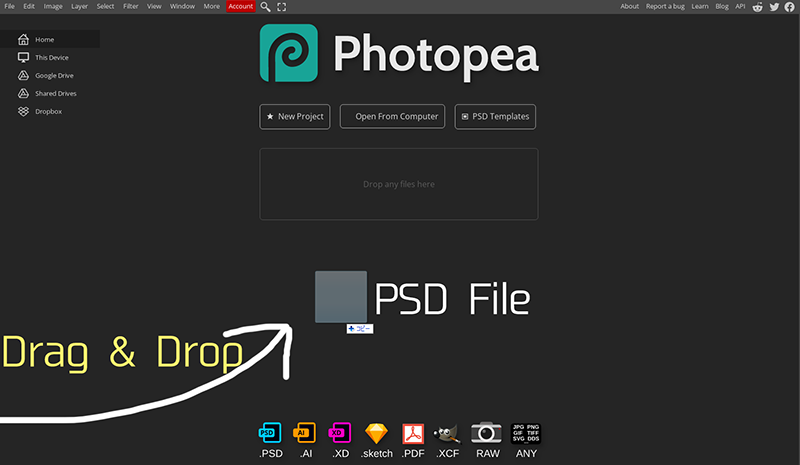Open the Report a bug link
This screenshot has height=465, width=800.
coord(665,6)
